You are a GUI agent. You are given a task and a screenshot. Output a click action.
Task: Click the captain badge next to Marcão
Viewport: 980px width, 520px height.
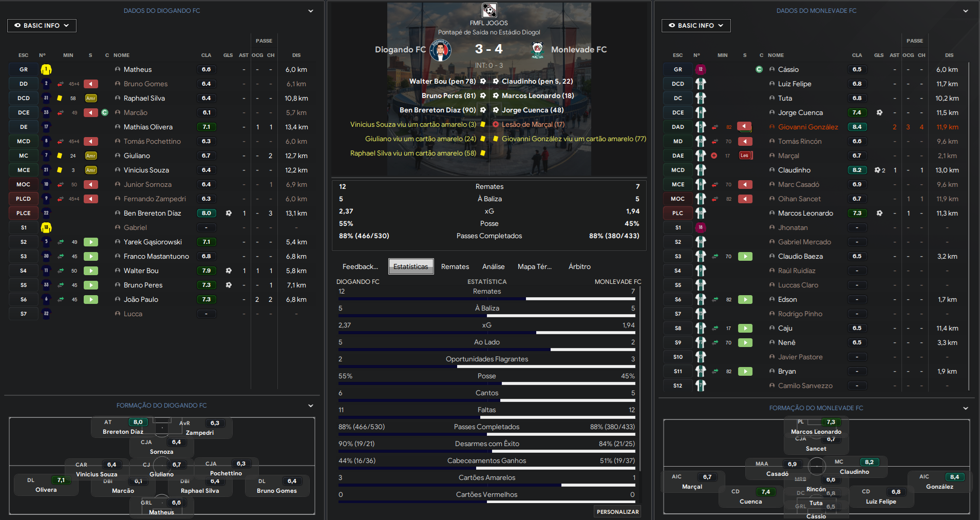105,112
